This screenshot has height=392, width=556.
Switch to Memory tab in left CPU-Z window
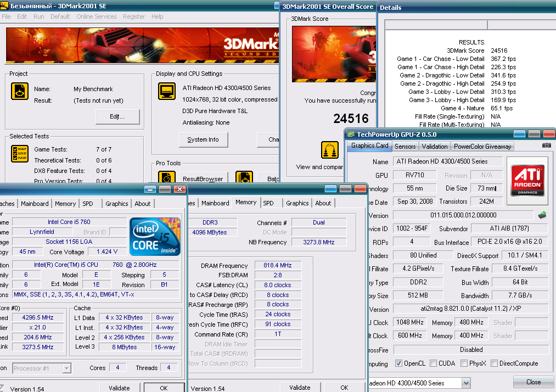pyautogui.click(x=65, y=204)
